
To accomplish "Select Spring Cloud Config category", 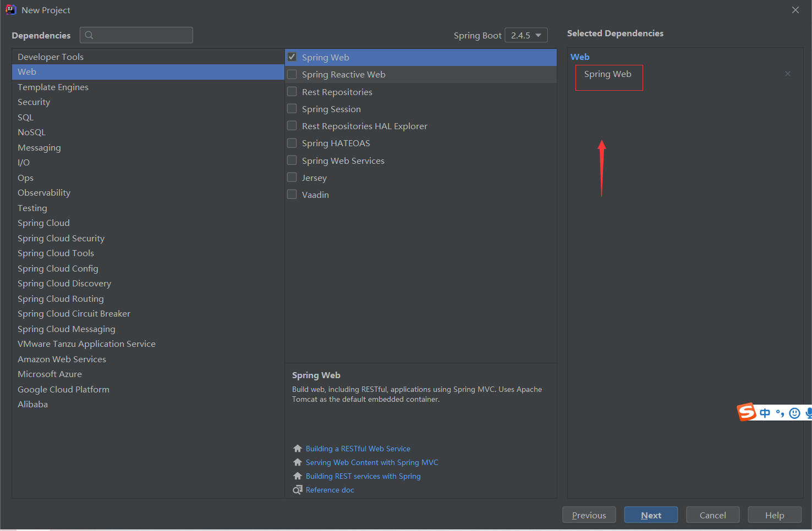I will pyautogui.click(x=148, y=268).
